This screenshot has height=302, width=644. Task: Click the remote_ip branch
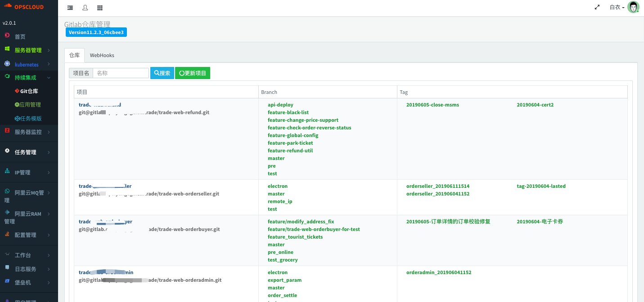tap(280, 201)
